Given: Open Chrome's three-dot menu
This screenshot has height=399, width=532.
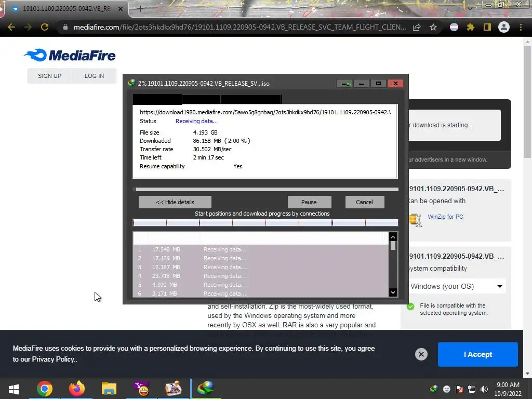Looking at the screenshot, I should pos(521,27).
